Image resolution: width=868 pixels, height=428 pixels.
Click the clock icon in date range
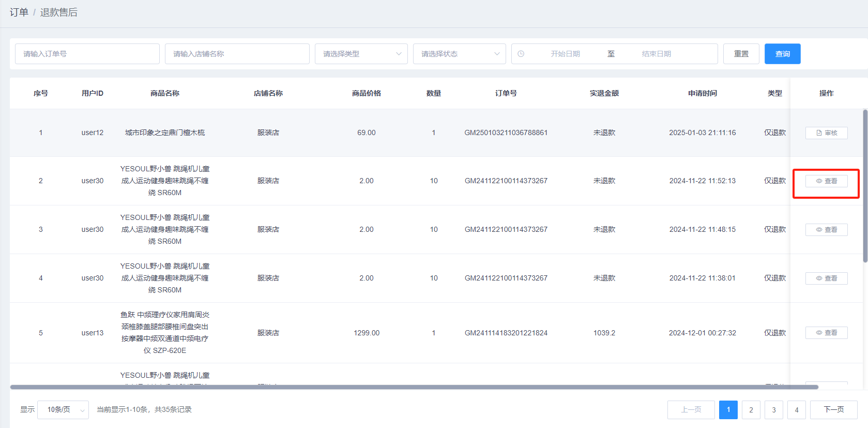pyautogui.click(x=521, y=54)
